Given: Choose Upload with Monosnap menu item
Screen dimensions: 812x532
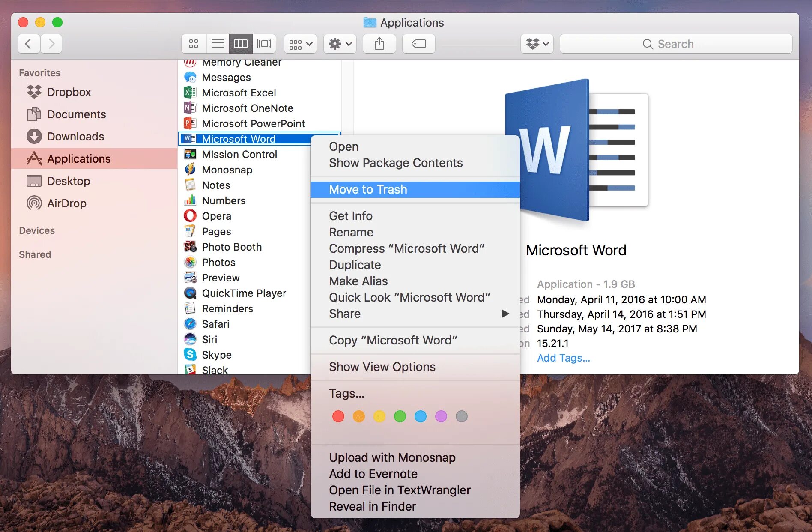Looking at the screenshot, I should pyautogui.click(x=415, y=458).
